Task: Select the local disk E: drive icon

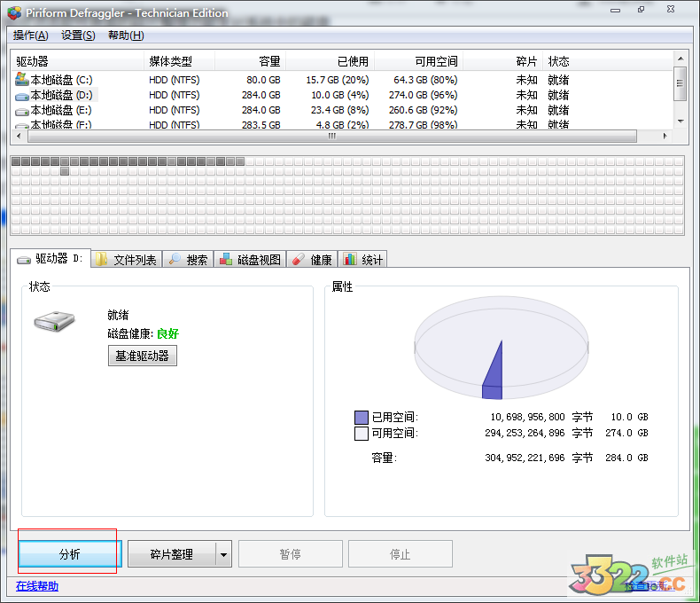Action: [x=22, y=111]
